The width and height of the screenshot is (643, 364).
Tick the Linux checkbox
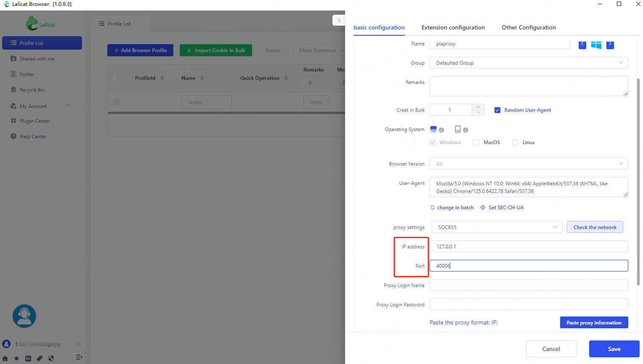tap(515, 142)
